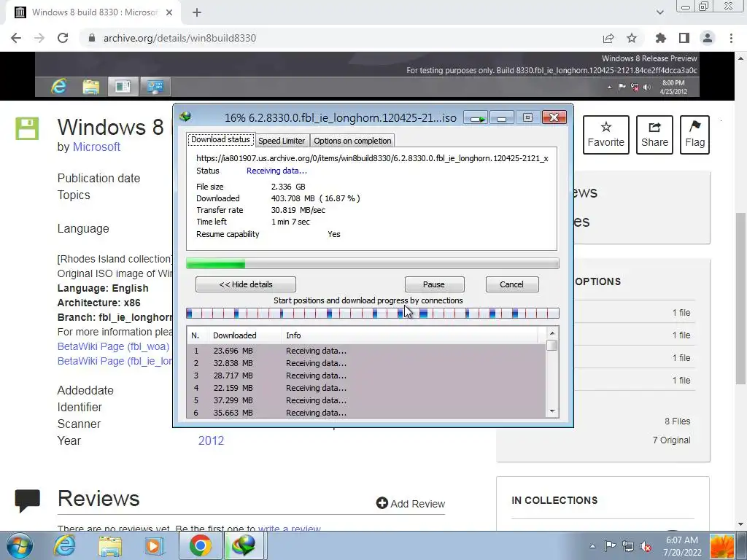The height and width of the screenshot is (560, 747).
Task: Go forward in Chrome browser
Action: coord(39,38)
